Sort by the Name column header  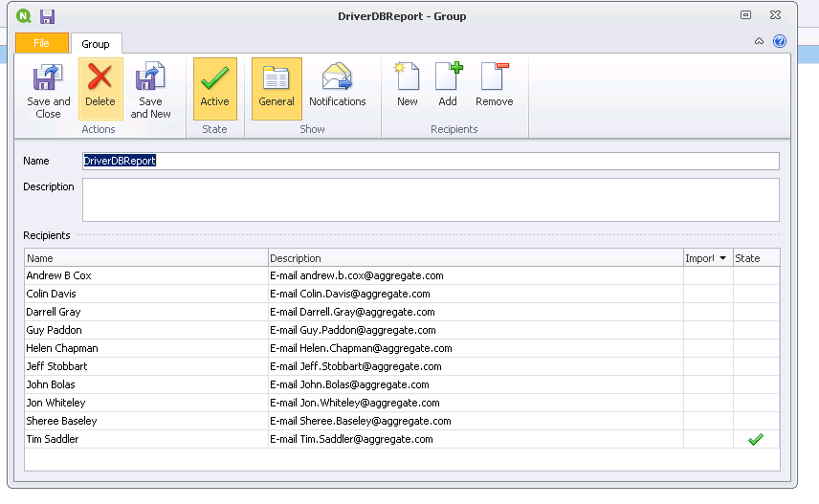point(146,258)
